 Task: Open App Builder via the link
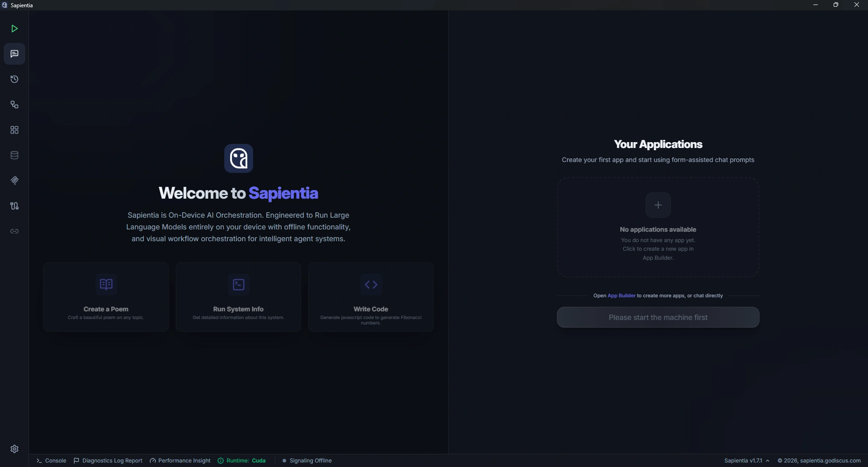[x=621, y=295]
